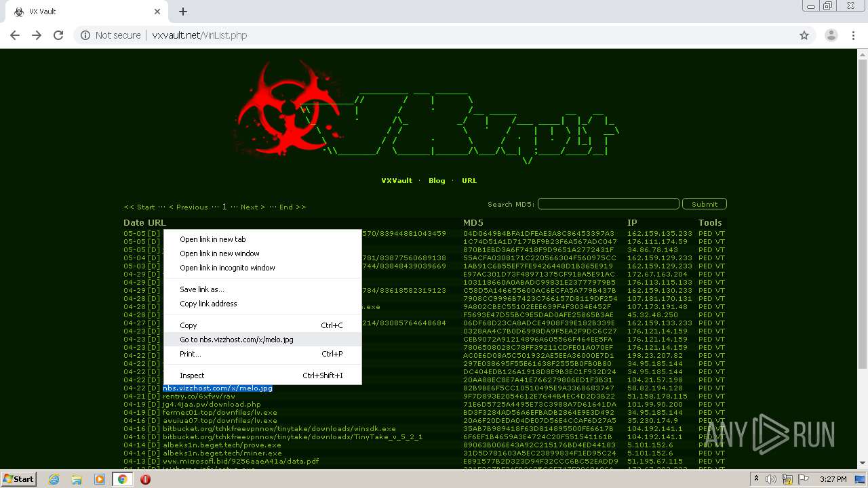Select Copy link address
The image size is (868, 488).
click(262, 304)
